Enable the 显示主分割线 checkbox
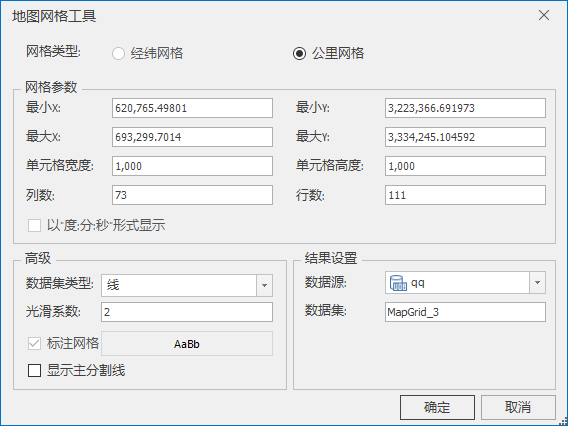Screen dimensions: 568x426 pyautogui.click(x=34, y=371)
